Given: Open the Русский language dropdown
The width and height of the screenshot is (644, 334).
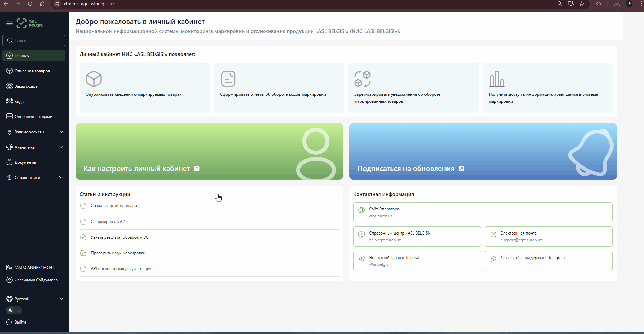Looking at the screenshot, I should click(34, 299).
